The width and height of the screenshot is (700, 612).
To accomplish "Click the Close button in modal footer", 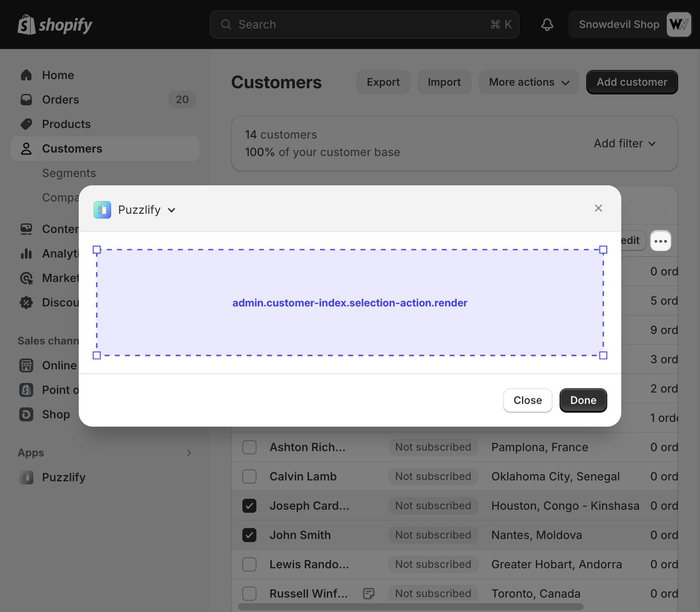I will [527, 400].
